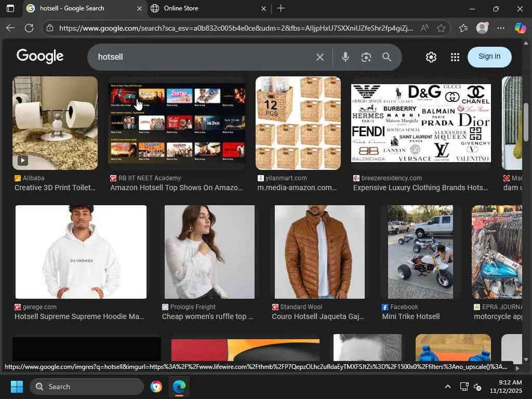Open the brown leather jacket image
Image resolution: width=532 pixels, height=399 pixels.
tap(320, 252)
